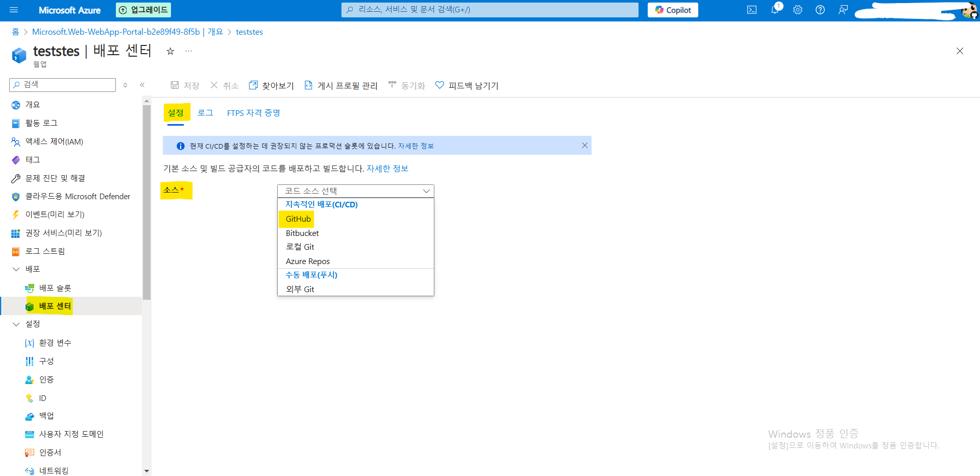Open the Azure portal hamburger menu
Screen dimensions: 980x476
(14, 10)
